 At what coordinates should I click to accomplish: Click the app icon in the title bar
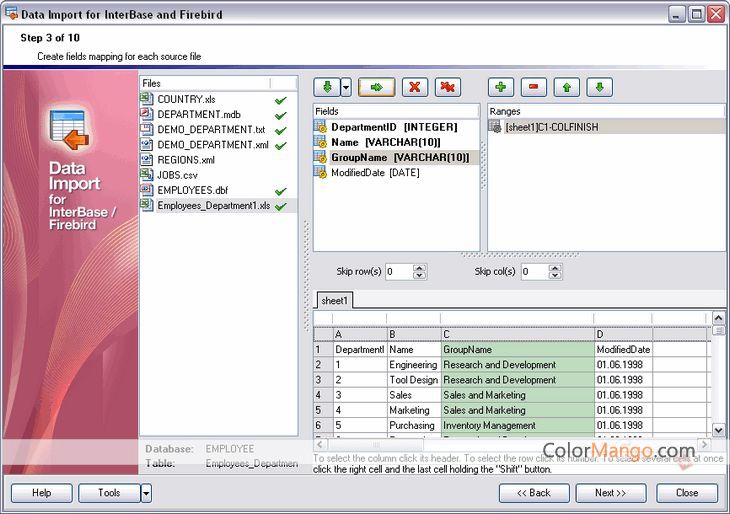coord(11,14)
